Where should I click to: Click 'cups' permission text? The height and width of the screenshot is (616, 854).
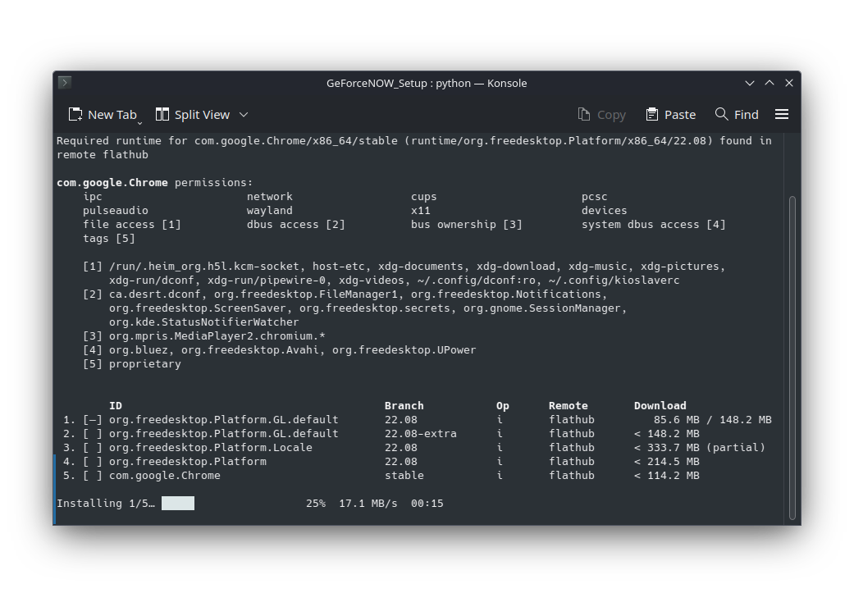point(424,197)
